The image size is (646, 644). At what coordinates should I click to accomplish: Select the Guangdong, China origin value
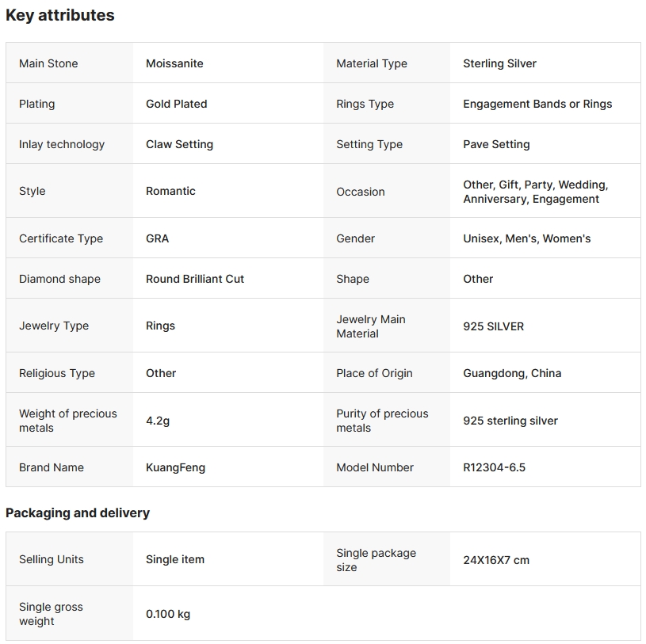[512, 373]
